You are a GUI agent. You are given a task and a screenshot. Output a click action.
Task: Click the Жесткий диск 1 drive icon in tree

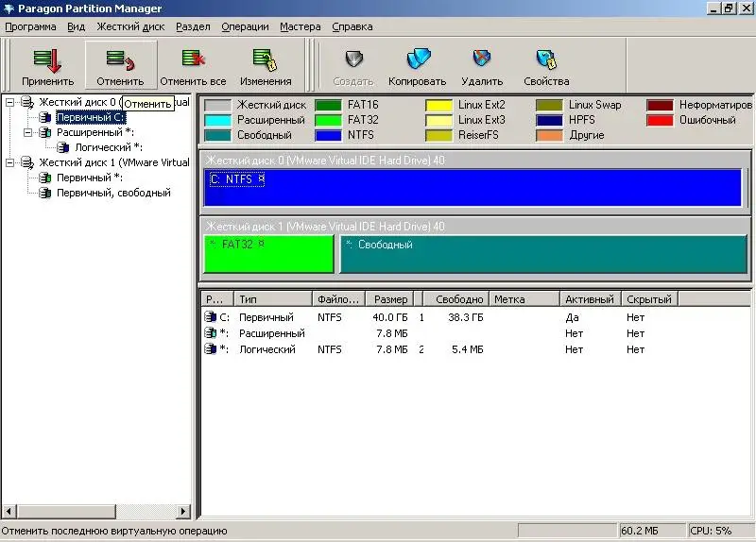pos(27,162)
